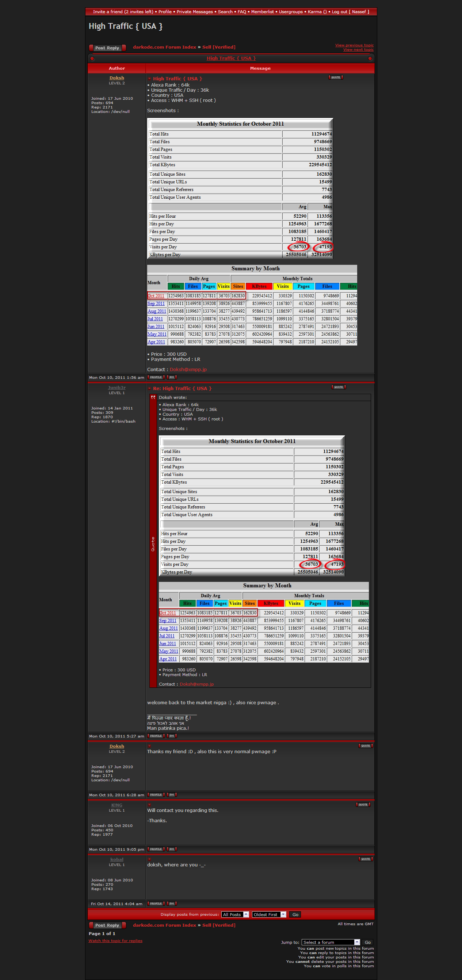Open Memberlist from the top menu

point(262,12)
